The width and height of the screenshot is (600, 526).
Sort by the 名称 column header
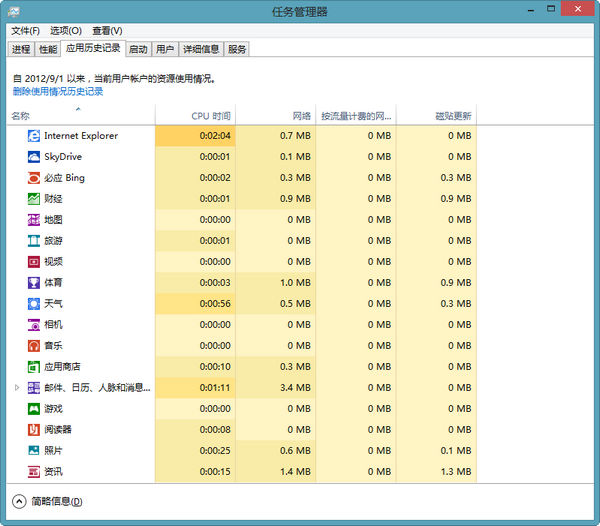coord(21,116)
